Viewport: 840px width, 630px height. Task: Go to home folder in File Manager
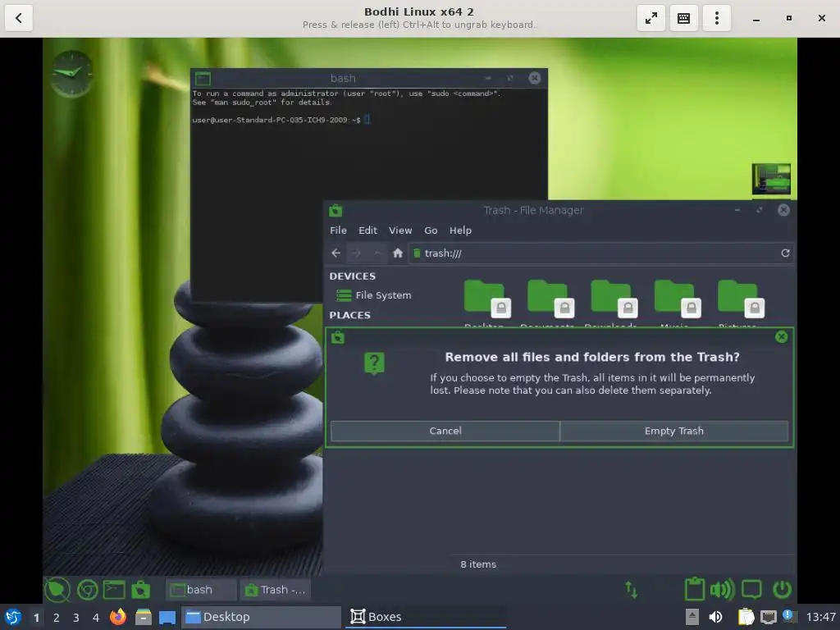398,253
